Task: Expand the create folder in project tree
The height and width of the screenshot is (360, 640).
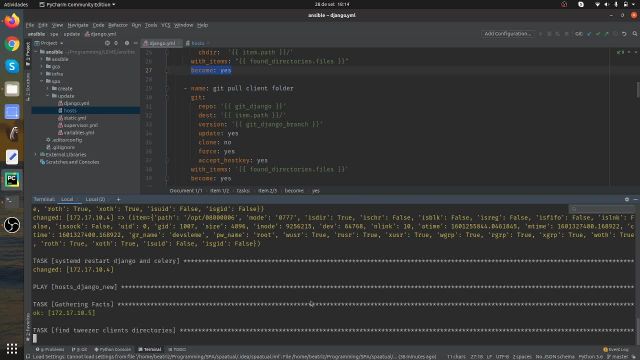Action: click(48, 89)
